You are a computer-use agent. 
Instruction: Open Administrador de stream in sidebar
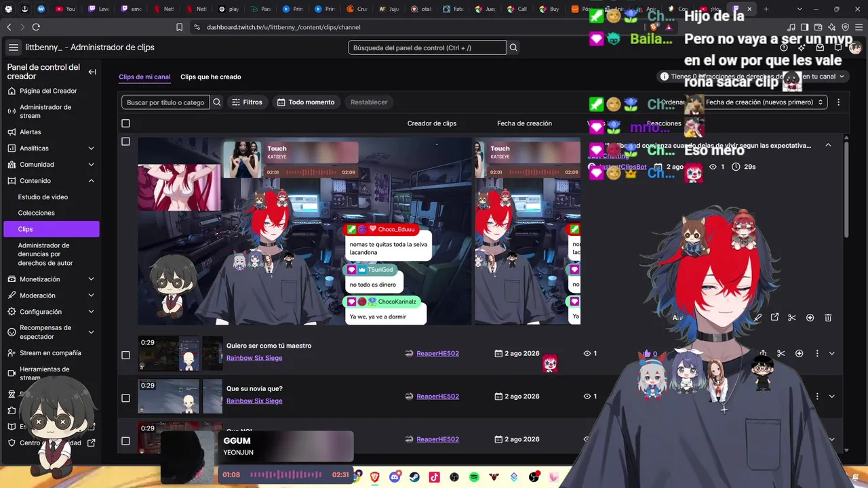tap(45, 111)
